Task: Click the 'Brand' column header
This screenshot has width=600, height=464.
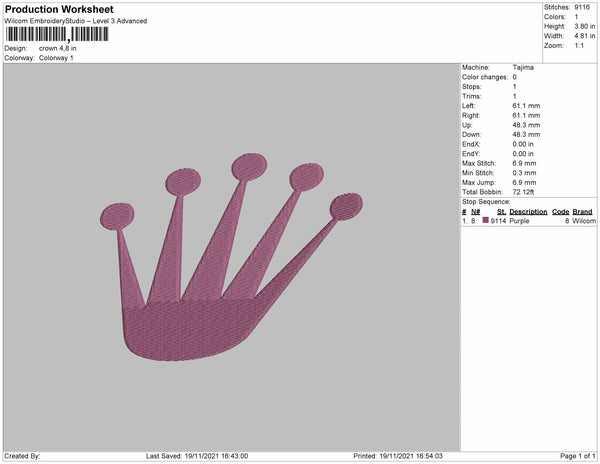Action: 582,212
